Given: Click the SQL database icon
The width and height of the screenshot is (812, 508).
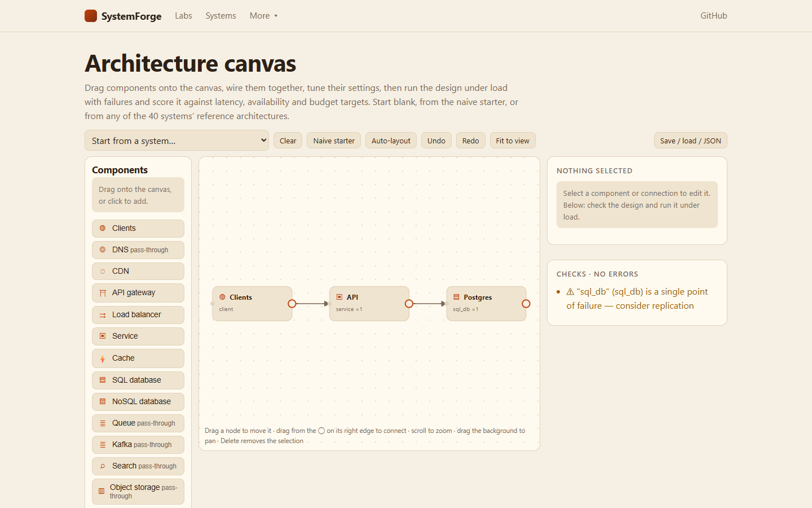Looking at the screenshot, I should [x=103, y=380].
